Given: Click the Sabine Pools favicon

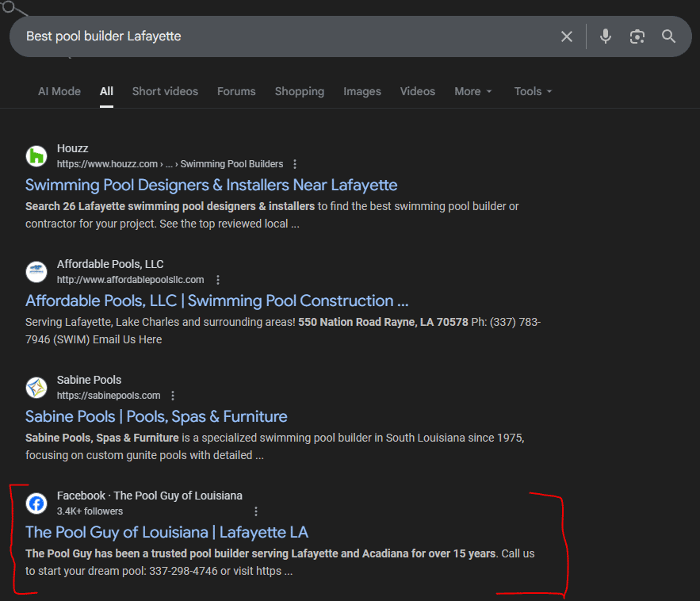Looking at the screenshot, I should coord(36,387).
